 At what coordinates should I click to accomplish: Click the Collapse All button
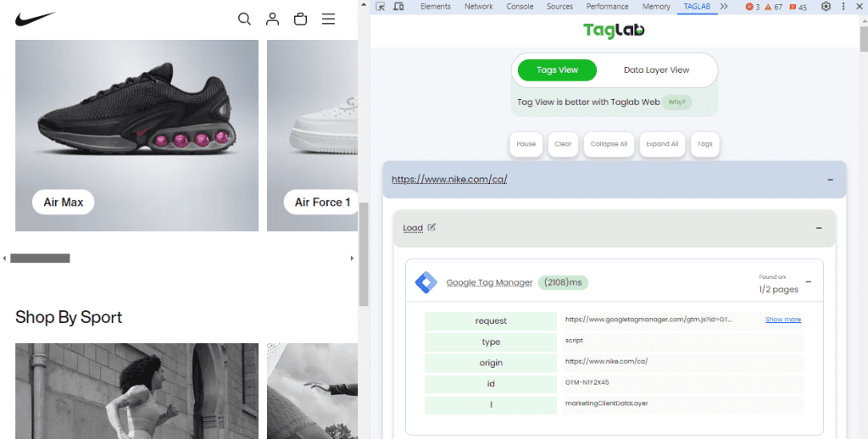pos(609,144)
